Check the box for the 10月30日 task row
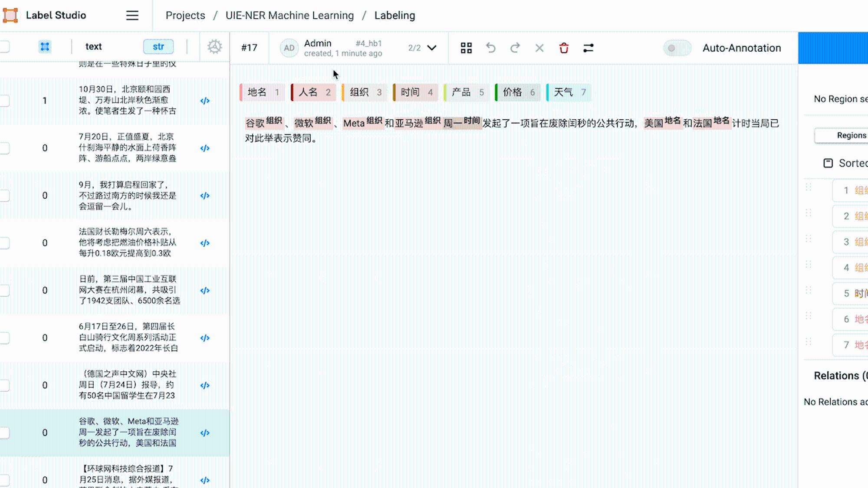 [x=4, y=101]
